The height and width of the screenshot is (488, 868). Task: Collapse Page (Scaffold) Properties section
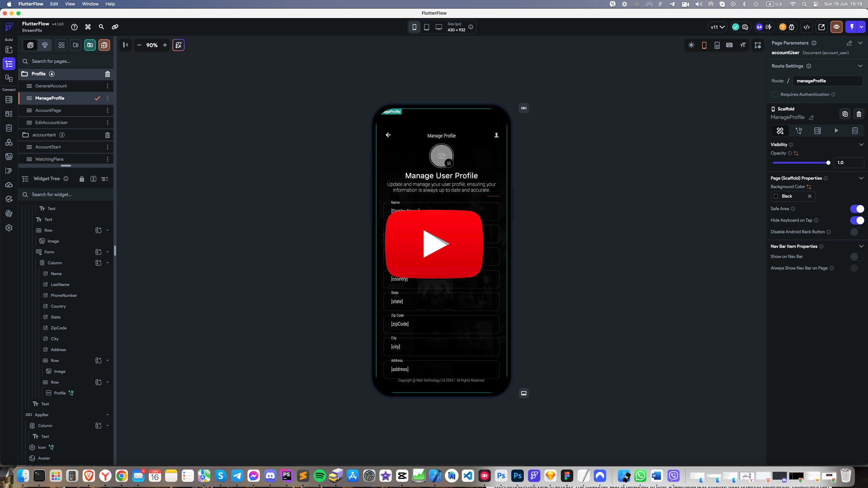861,178
